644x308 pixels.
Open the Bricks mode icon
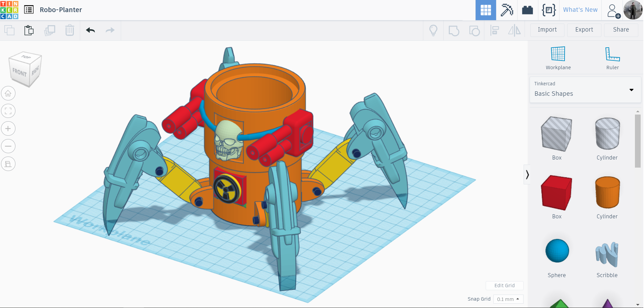(x=528, y=10)
